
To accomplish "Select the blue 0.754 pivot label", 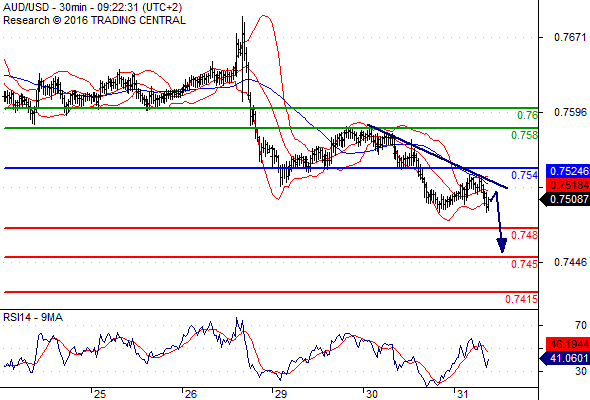I will 524,175.
